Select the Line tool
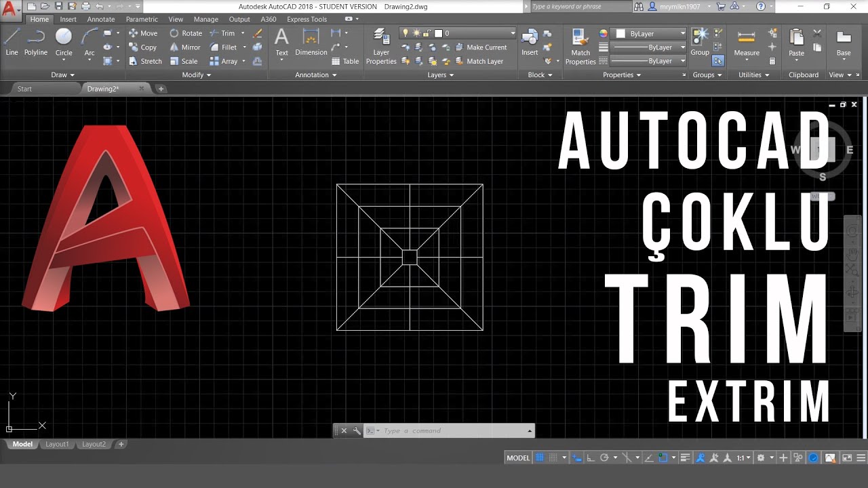This screenshot has height=488, width=868. pos(12,42)
